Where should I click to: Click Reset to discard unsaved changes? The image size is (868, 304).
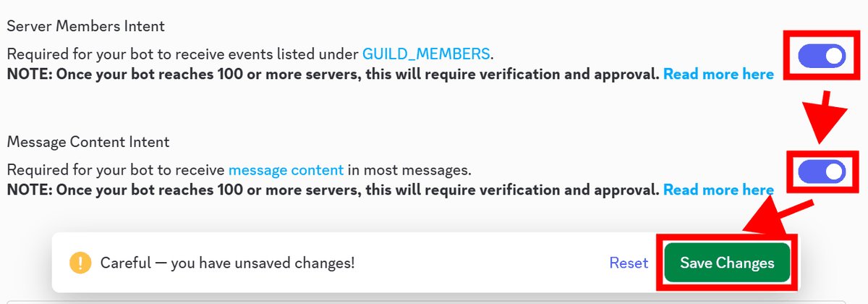pyautogui.click(x=629, y=263)
